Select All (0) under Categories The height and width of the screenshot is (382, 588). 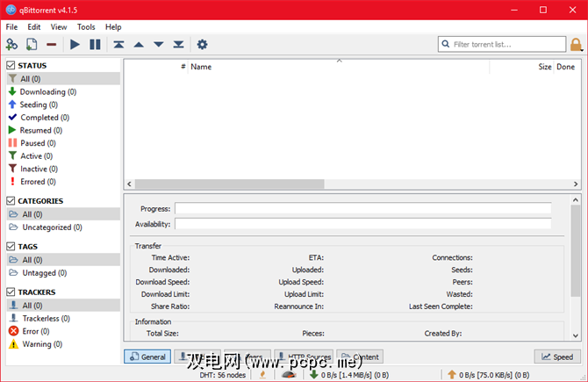63,214
